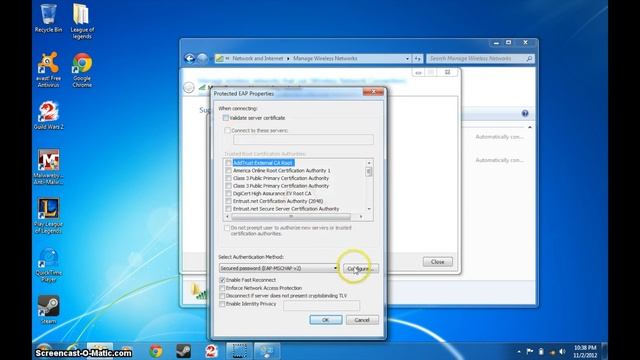Open Guild Wars 2 from the taskbar
640x360 pixels.
click(211, 351)
